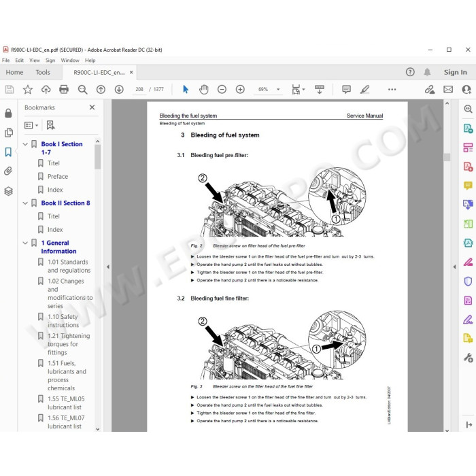The width and height of the screenshot is (476, 476).
Task: Show security settings via padlock icon
Action: tap(8, 113)
